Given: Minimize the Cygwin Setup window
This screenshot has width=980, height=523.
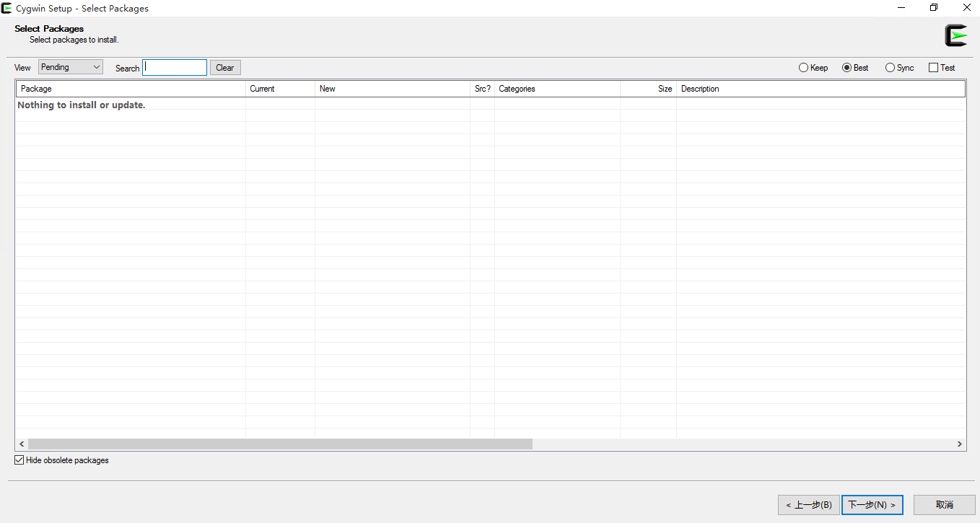Looking at the screenshot, I should point(901,8).
